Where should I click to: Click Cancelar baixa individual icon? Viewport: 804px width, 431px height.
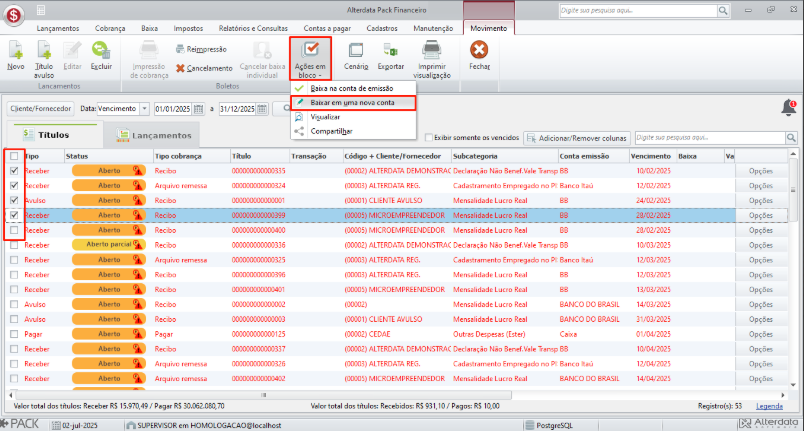coord(262,50)
